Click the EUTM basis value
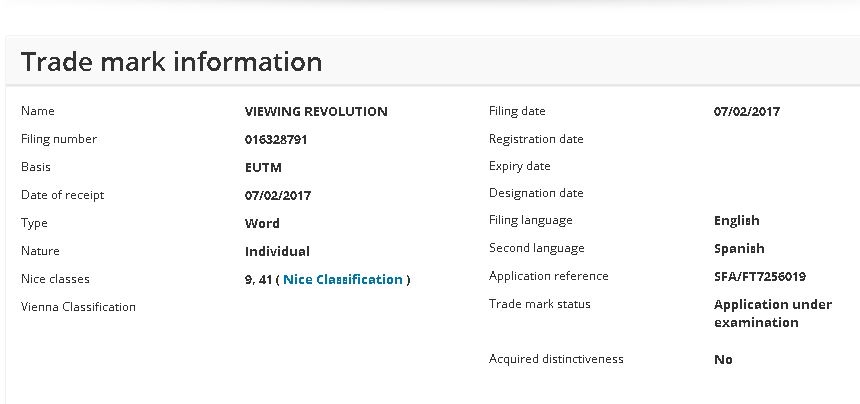Screen dimensions: 860x404 pos(261,168)
